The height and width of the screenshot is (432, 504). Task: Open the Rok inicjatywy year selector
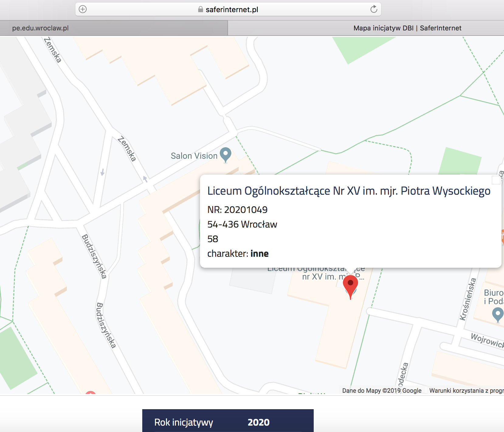[228, 422]
